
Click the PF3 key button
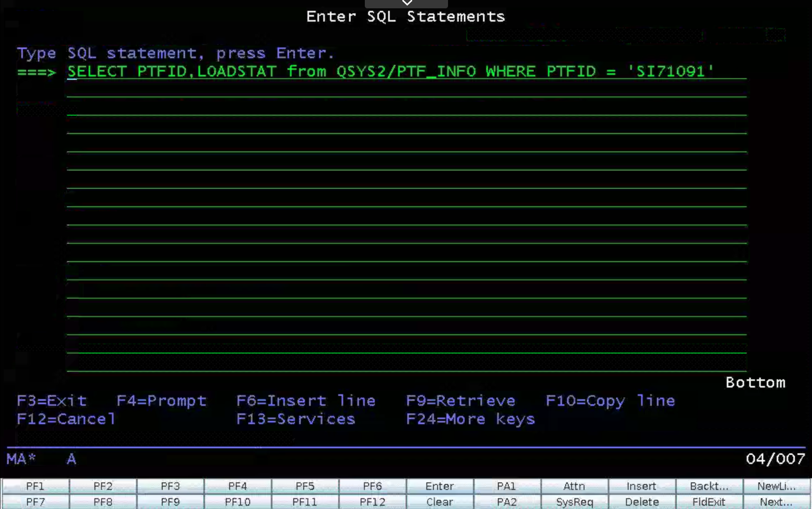coord(170,486)
